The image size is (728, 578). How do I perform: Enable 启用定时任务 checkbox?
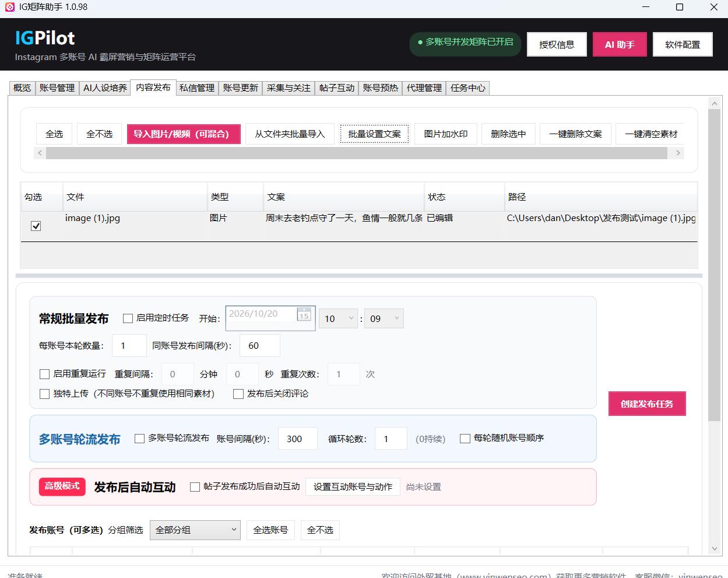coord(128,318)
